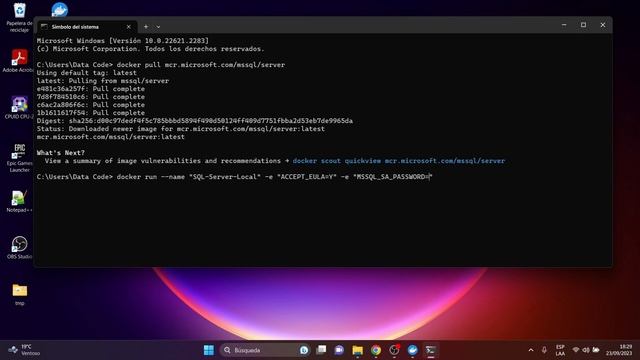Open File Explorer from the taskbar
This screenshot has width=640, height=360.
(x=358, y=350)
